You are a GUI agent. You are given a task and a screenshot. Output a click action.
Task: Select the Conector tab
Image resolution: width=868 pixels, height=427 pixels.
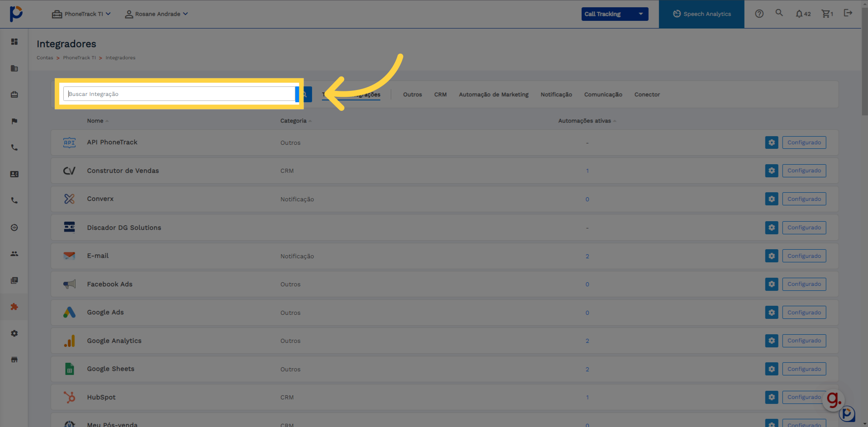click(647, 95)
